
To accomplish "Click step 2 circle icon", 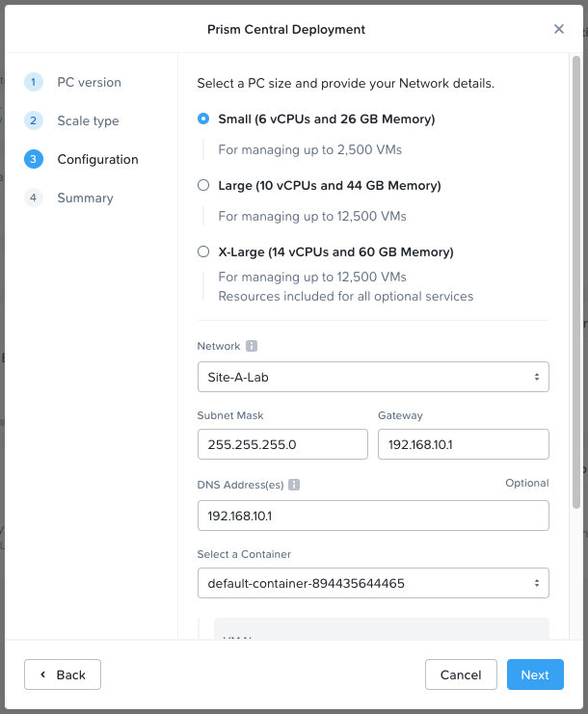I will pos(34,120).
